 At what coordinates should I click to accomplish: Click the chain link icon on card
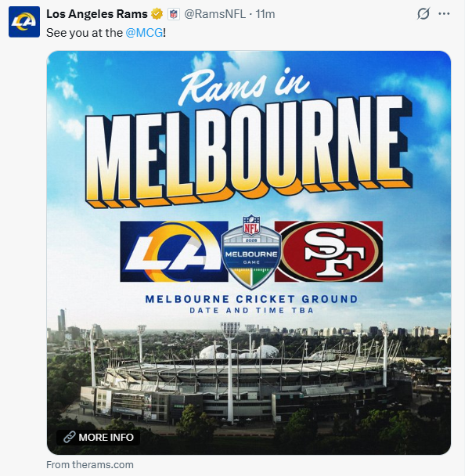(x=69, y=437)
